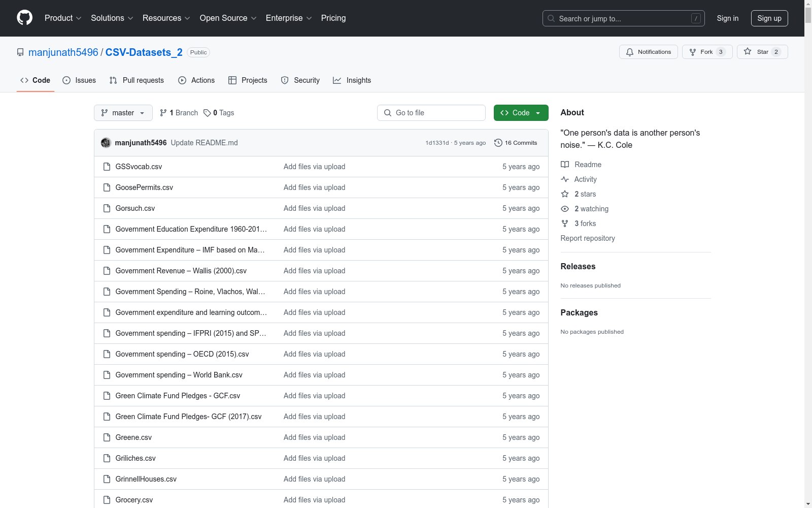
Task: Expand the Enterprise menu
Action: (x=289, y=18)
